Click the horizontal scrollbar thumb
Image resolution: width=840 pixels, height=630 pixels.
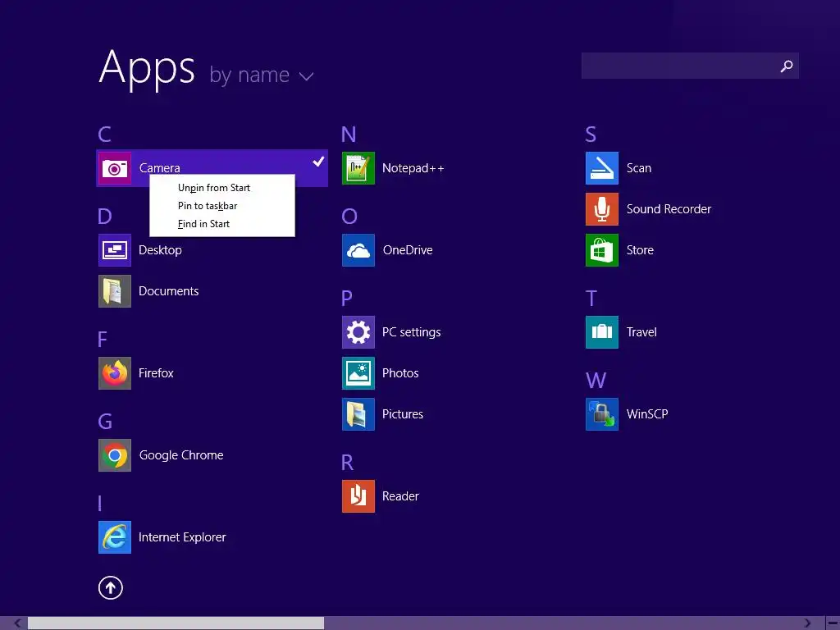pyautogui.click(x=176, y=623)
